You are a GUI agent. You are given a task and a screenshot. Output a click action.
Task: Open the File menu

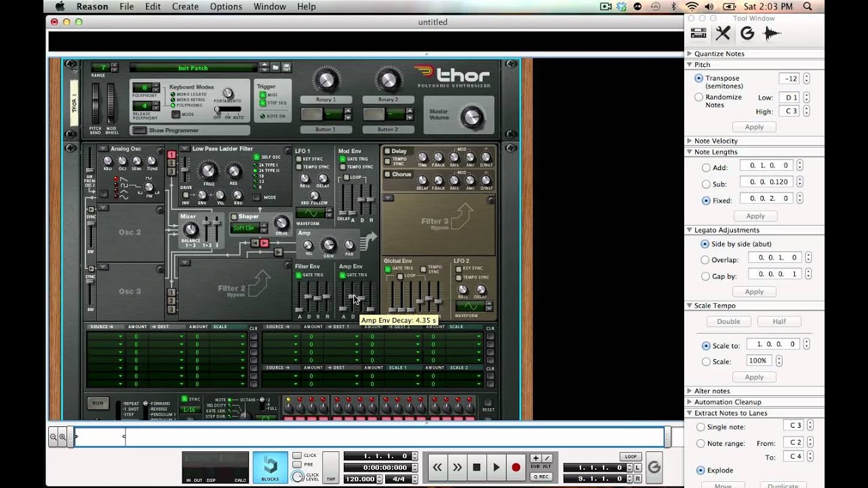(127, 7)
